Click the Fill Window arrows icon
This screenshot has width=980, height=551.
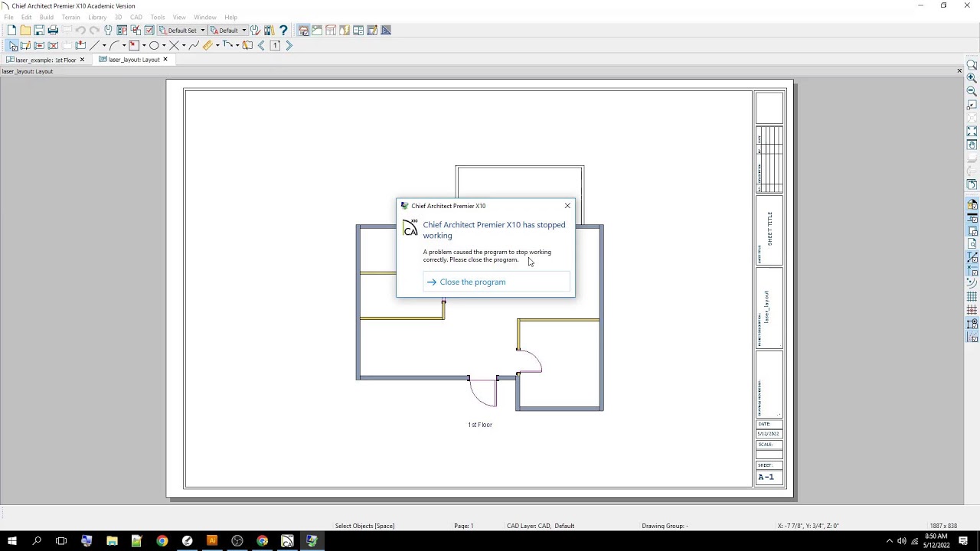972,131
